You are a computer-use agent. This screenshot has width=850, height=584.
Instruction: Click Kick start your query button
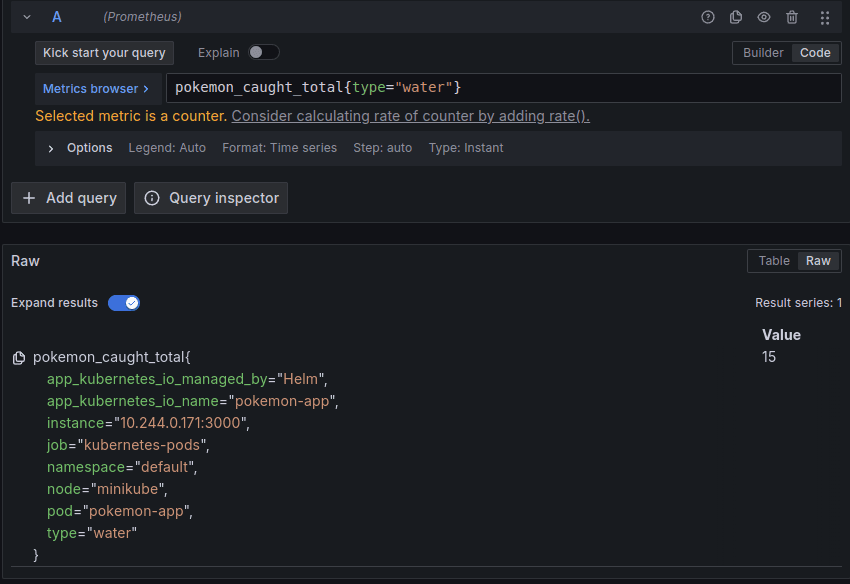pyautogui.click(x=104, y=53)
